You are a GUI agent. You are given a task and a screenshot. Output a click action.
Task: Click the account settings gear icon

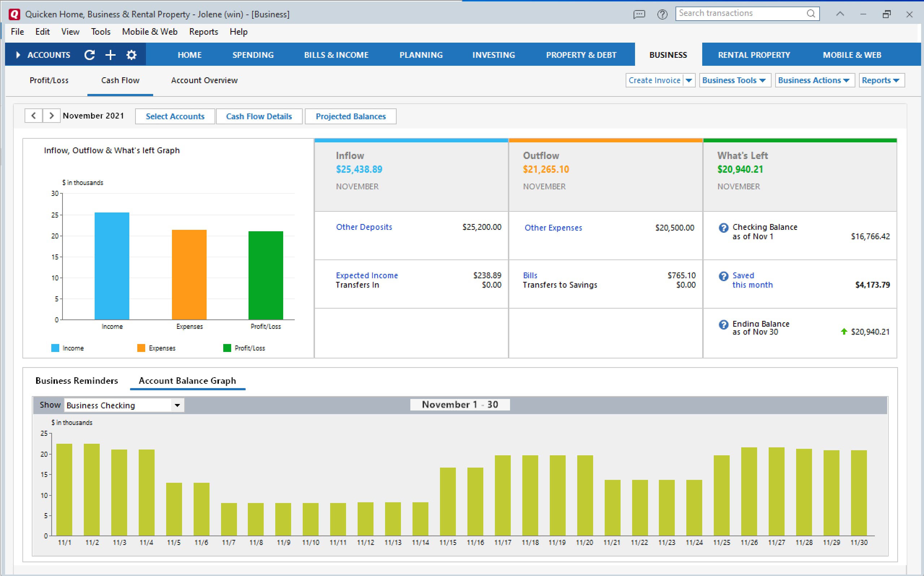(131, 55)
